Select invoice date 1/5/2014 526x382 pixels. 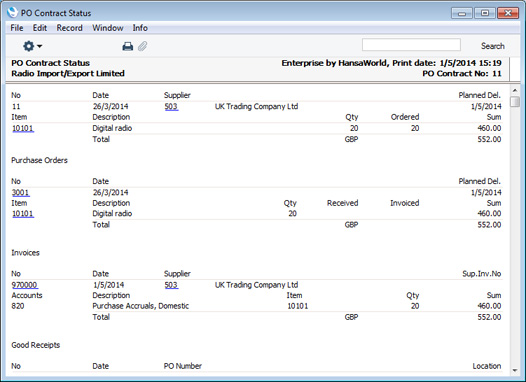click(109, 285)
